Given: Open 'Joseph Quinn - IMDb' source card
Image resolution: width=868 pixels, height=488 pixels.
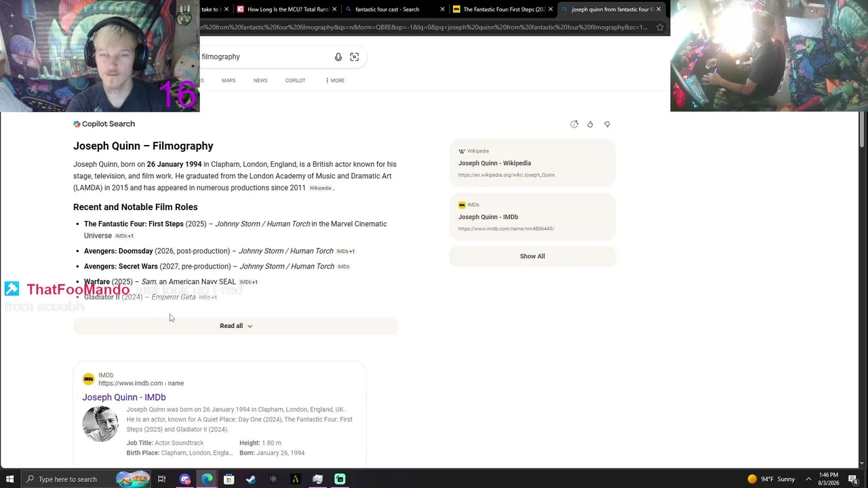Looking at the screenshot, I should tap(532, 217).
